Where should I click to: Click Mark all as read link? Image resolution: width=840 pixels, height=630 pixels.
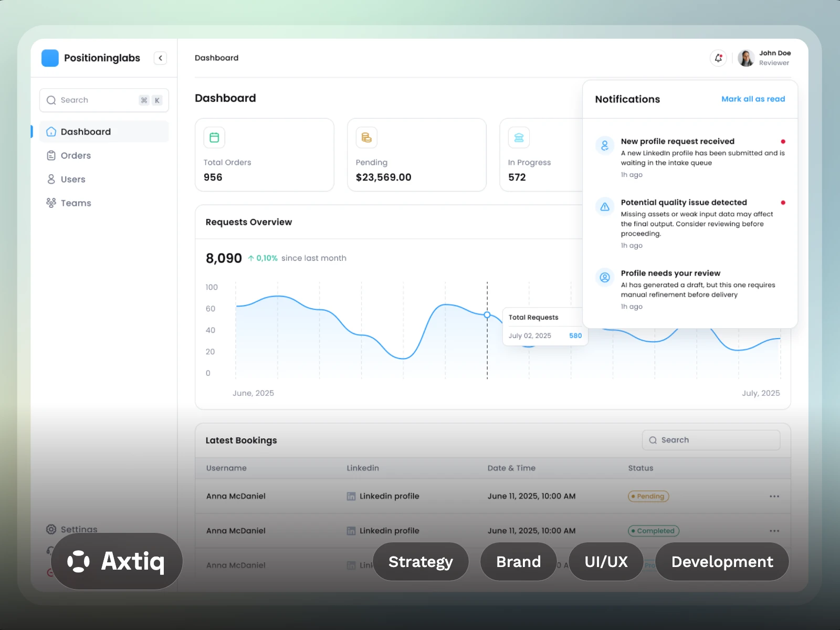point(753,99)
